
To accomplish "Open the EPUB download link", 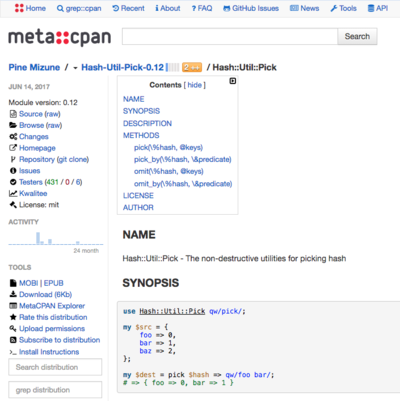I will (53, 283).
